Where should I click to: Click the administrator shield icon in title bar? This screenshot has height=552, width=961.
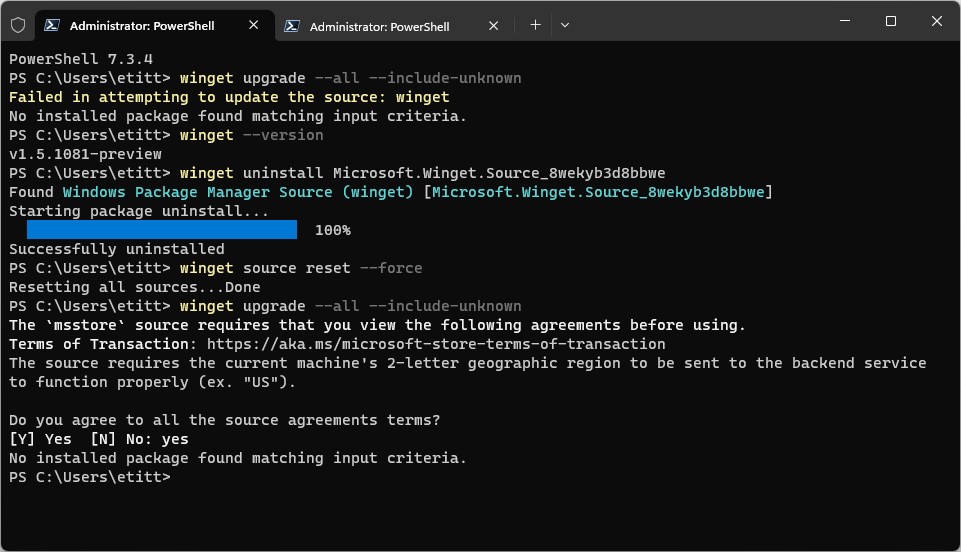click(18, 25)
